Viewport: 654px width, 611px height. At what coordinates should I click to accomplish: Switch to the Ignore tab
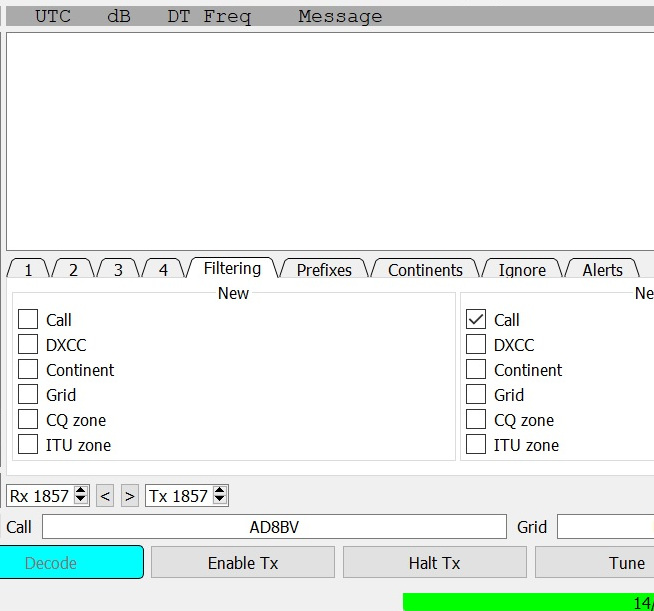(x=522, y=269)
